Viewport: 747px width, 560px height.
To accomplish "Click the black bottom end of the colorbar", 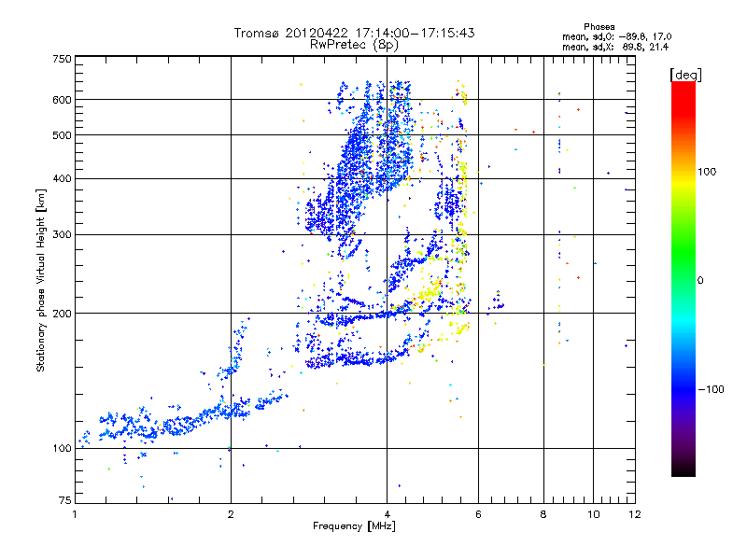I will tap(684, 469).
